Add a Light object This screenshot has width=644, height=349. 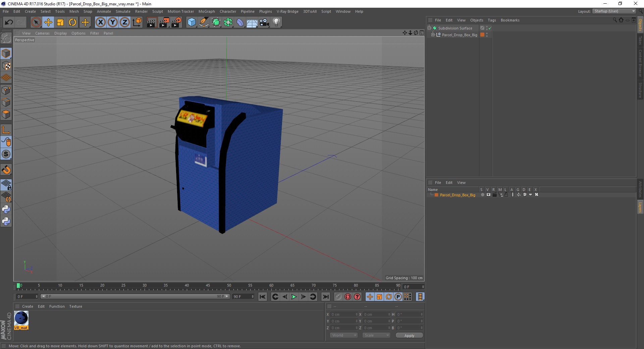point(276,22)
